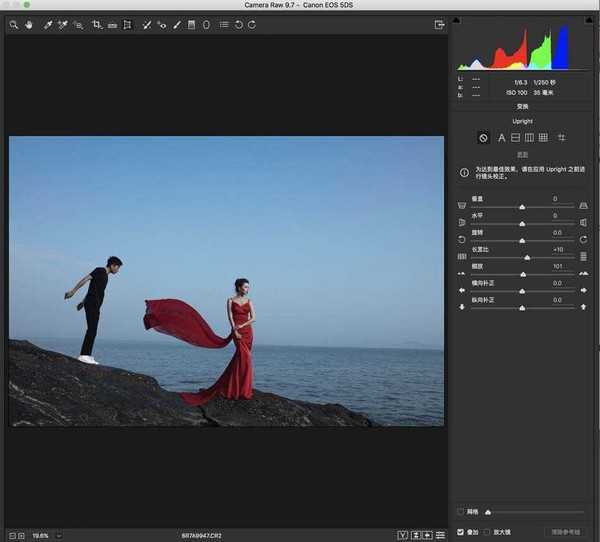Rotate image clockwise from toolbar

[252, 24]
